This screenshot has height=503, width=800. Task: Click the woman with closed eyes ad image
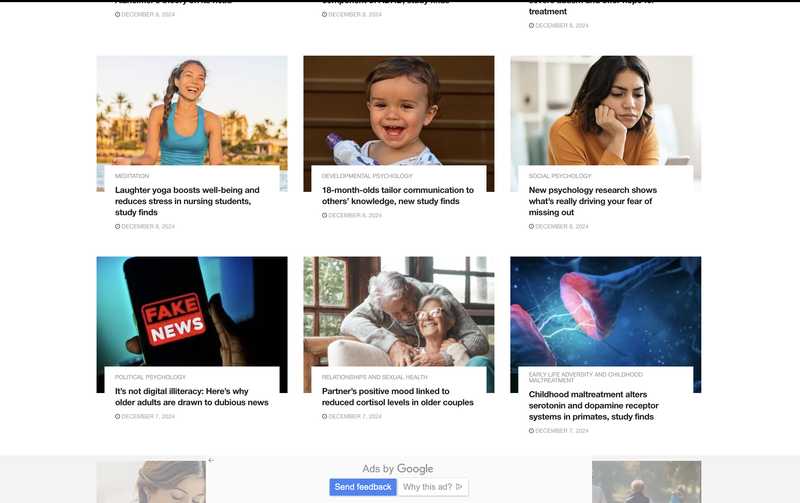151,482
